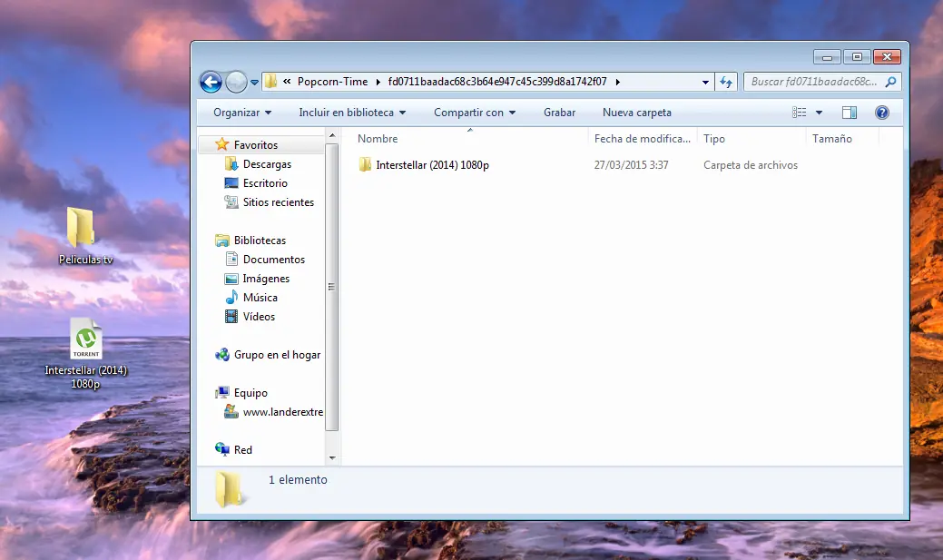Click the Equipo computer icon
This screenshot has width=943, height=560.
click(x=222, y=393)
